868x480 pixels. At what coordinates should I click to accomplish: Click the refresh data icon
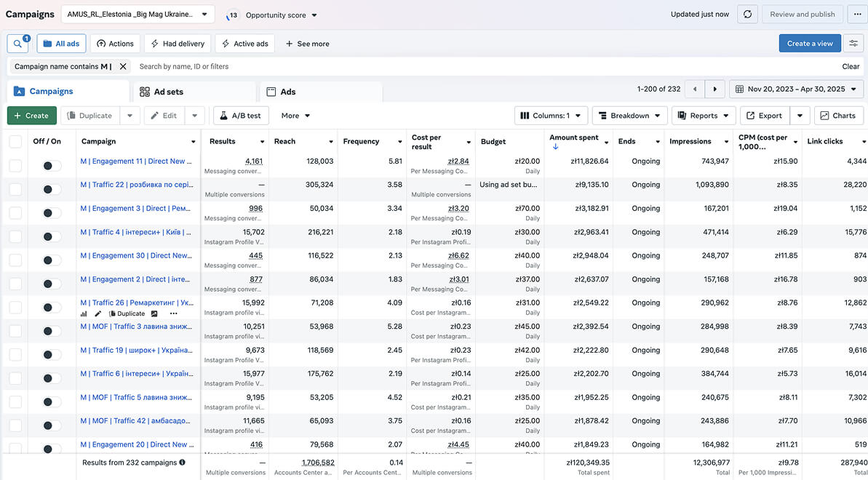pyautogui.click(x=747, y=15)
